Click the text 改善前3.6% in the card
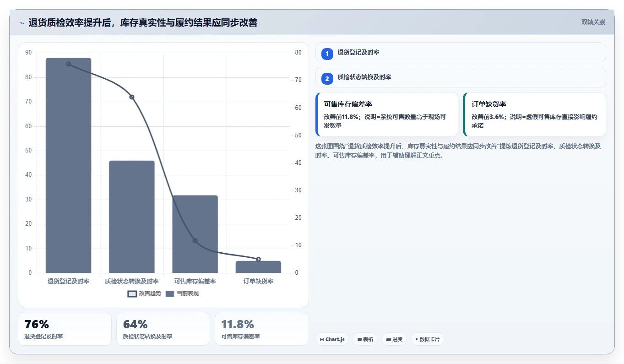624x364 pixels. tap(488, 117)
